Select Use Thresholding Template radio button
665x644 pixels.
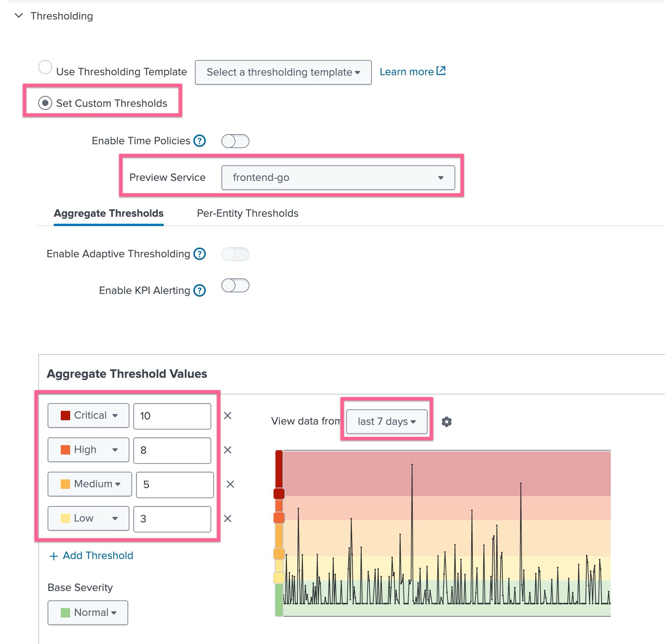(45, 67)
